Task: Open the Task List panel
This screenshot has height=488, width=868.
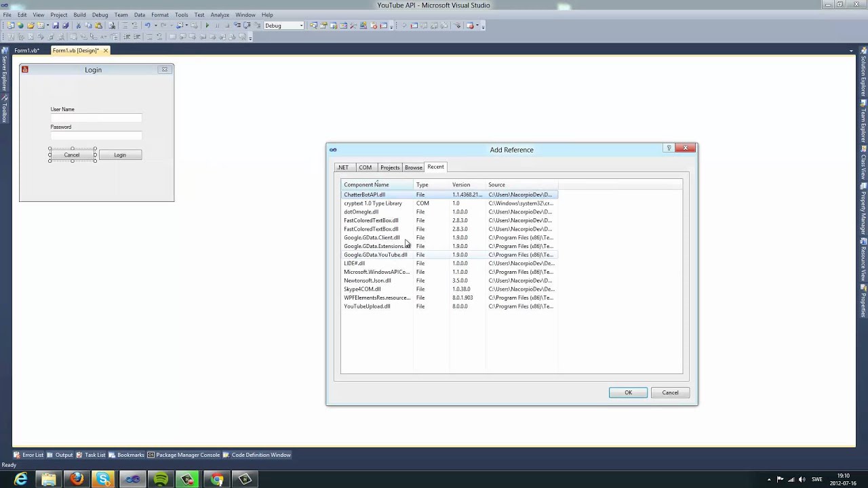Action: (x=91, y=455)
